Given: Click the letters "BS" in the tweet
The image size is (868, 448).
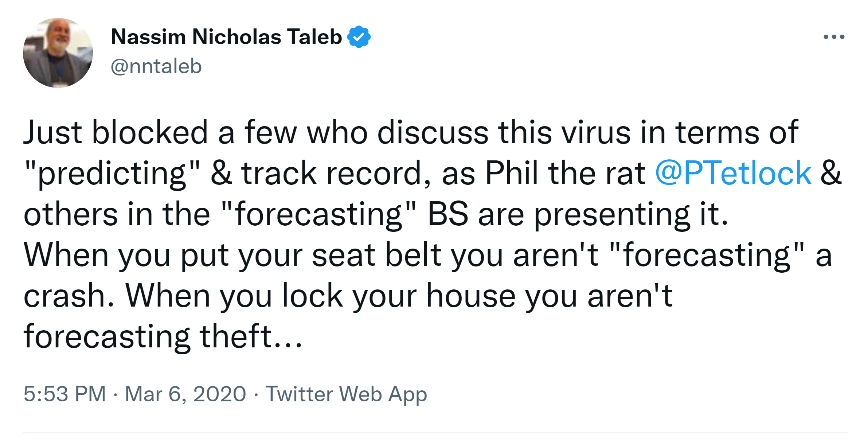Looking at the screenshot, I should (448, 214).
